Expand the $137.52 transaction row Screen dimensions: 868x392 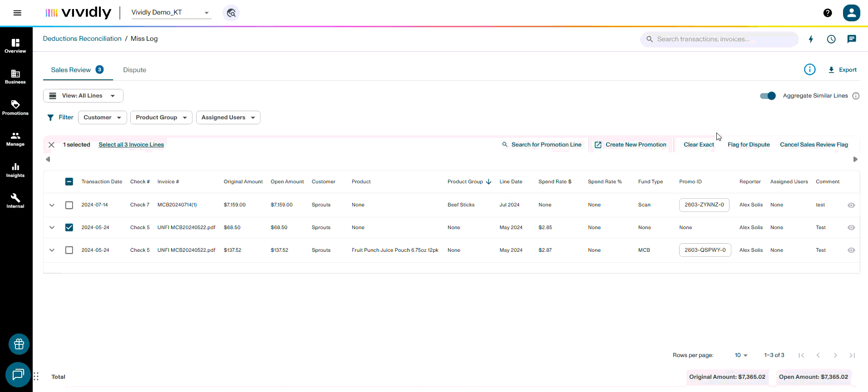coord(52,250)
